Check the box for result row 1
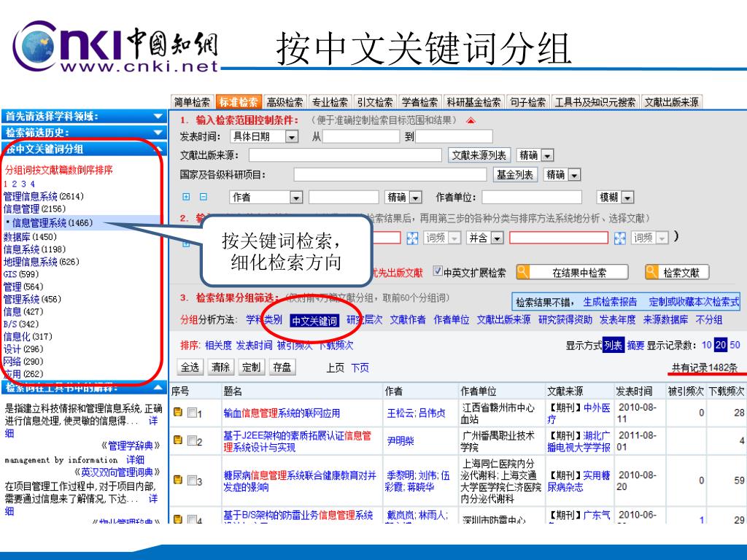The width and height of the screenshot is (747, 560). [192, 413]
